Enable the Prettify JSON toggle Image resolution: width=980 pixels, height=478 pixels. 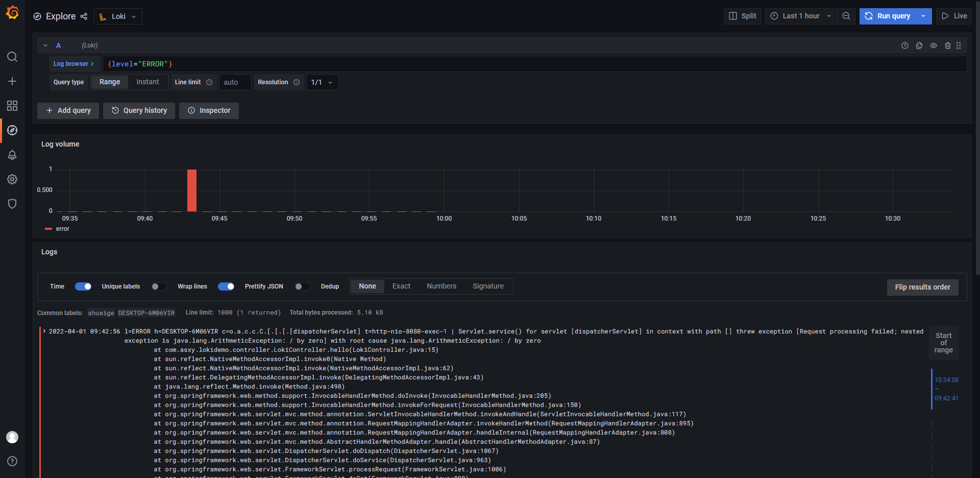[x=302, y=286]
